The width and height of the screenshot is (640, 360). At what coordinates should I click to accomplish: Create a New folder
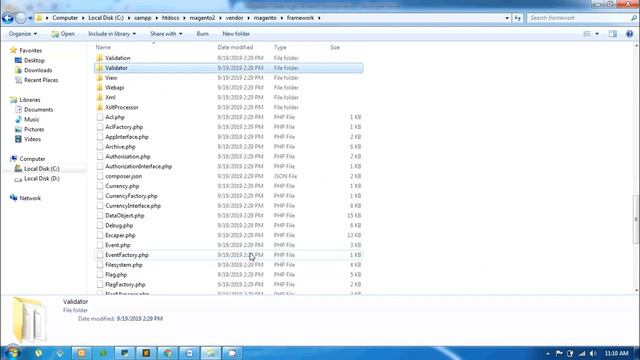236,34
